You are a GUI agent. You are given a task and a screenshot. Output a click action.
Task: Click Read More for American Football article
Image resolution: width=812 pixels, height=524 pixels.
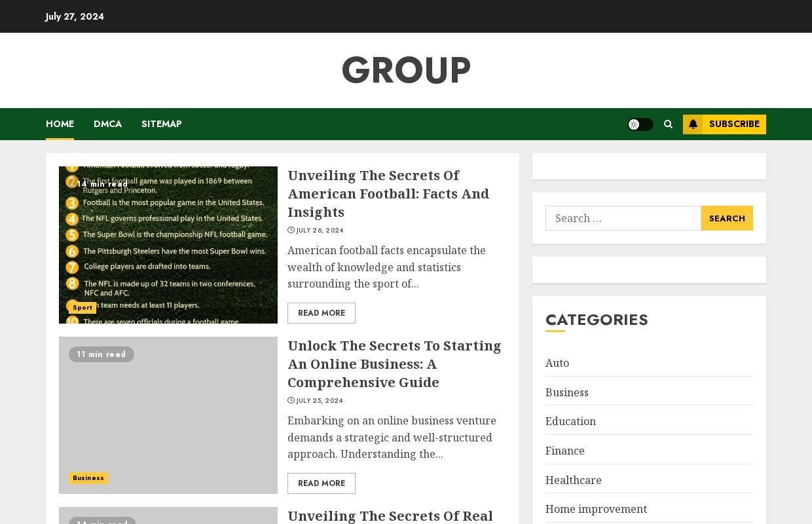click(322, 313)
